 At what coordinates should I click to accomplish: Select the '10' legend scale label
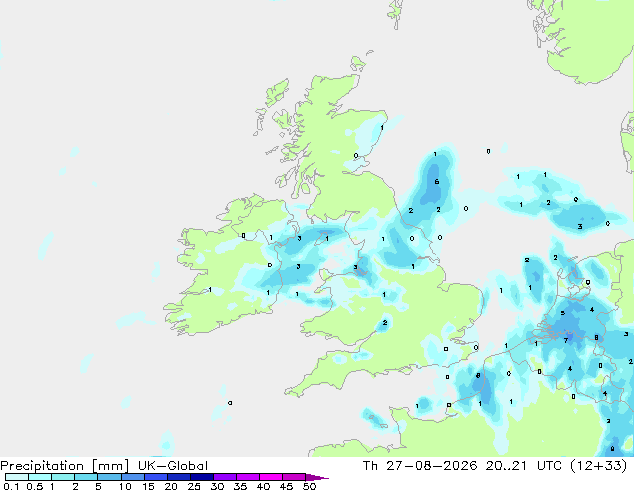(x=125, y=486)
